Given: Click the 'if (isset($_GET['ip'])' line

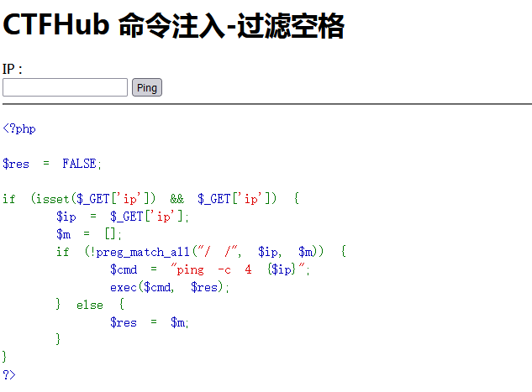Looking at the screenshot, I should pyautogui.click(x=151, y=199).
